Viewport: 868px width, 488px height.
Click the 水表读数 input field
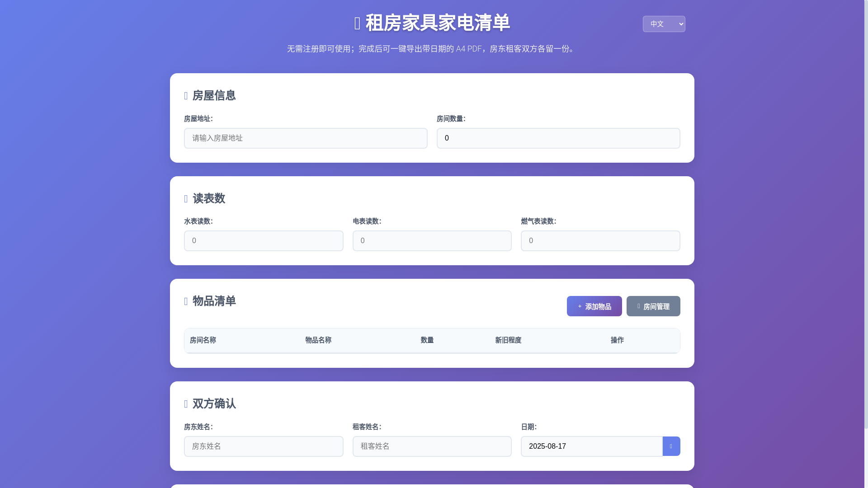(264, 241)
